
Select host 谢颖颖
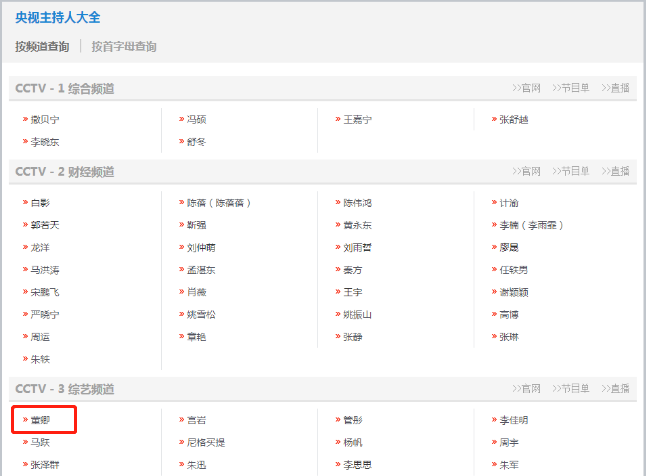514,292
